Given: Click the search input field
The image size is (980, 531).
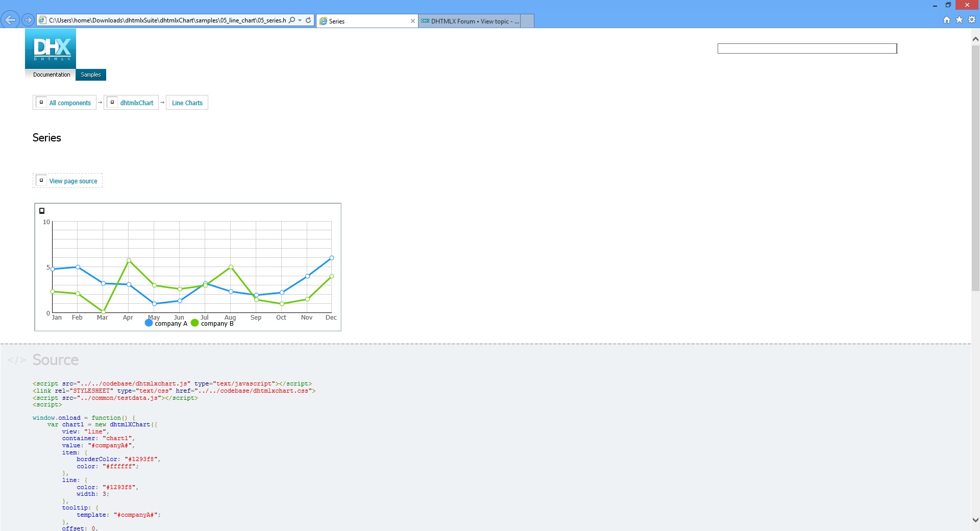Looking at the screenshot, I should tap(807, 49).
